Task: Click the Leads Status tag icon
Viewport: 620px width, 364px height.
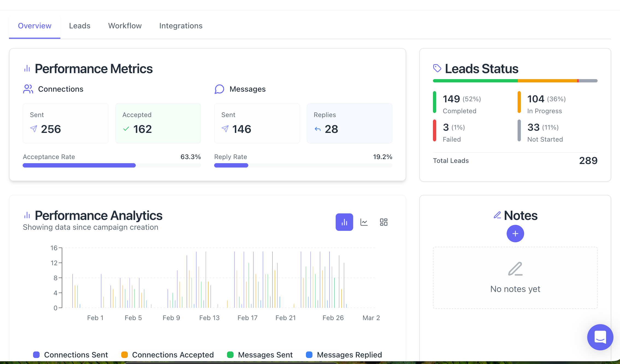Action: point(437,68)
